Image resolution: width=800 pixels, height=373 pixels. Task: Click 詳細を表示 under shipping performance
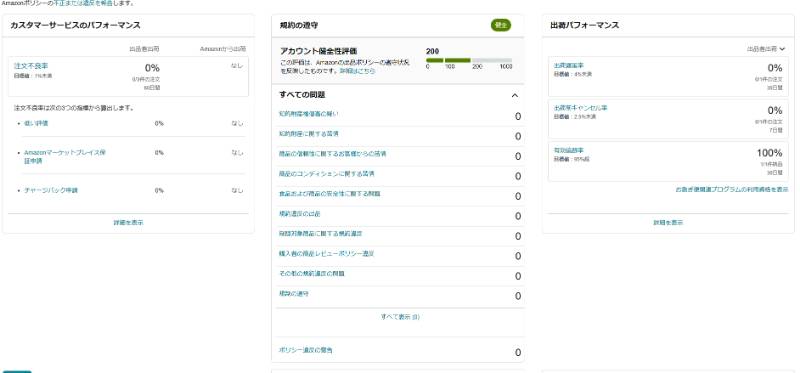pos(668,223)
